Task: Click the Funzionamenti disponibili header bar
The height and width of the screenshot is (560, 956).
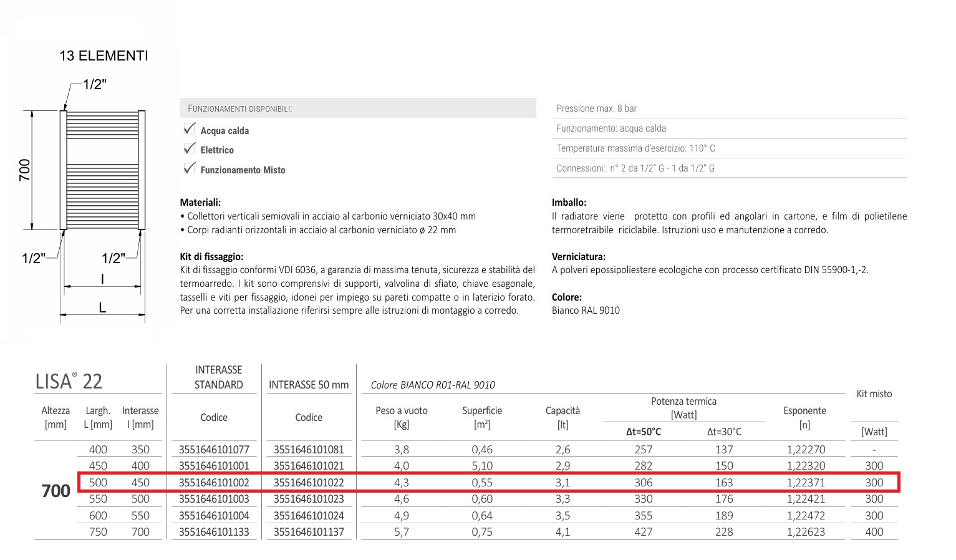Action: [357, 109]
